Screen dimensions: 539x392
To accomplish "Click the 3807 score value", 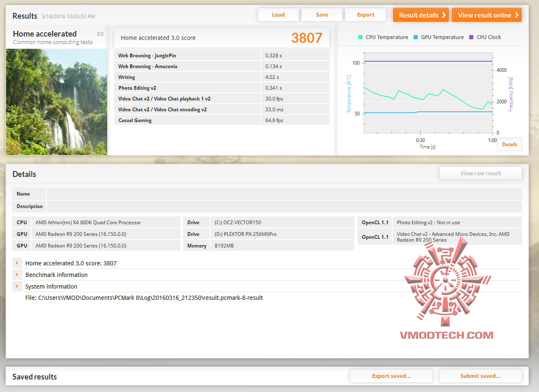I will point(306,38).
